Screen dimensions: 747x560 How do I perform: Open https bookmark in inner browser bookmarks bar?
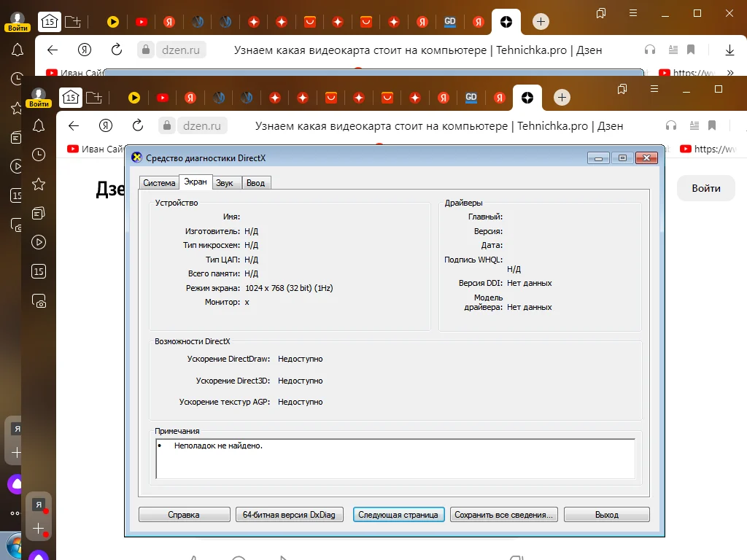pos(708,149)
